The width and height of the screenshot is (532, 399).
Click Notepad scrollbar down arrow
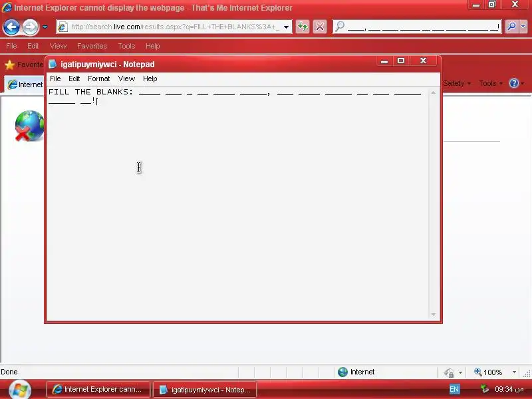(434, 315)
